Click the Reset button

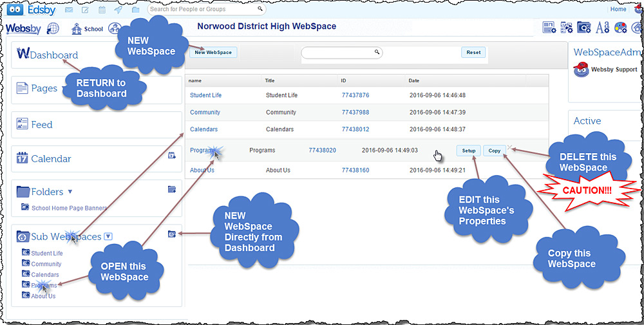473,53
